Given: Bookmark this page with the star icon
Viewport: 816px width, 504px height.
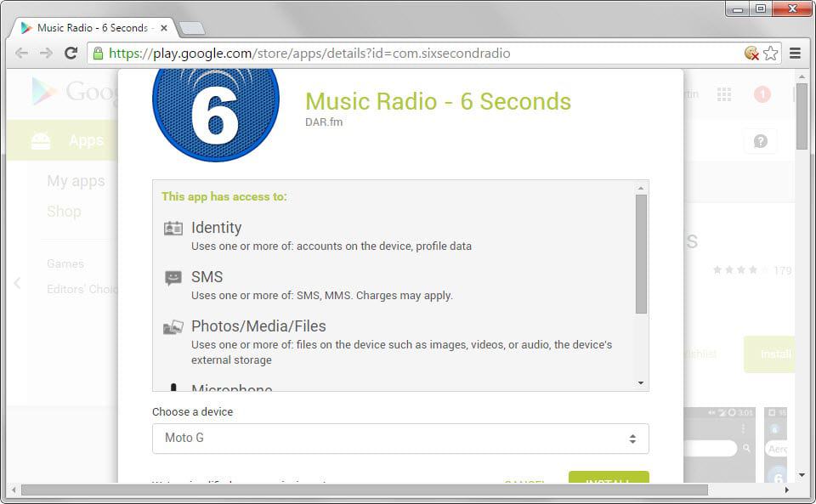Looking at the screenshot, I should tap(771, 53).
